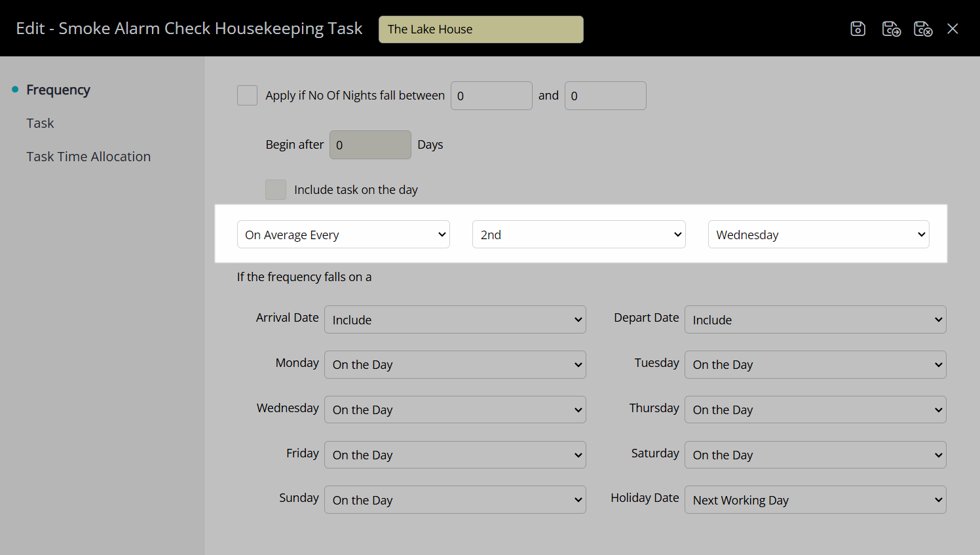Click the second nights range input field

[605, 96]
